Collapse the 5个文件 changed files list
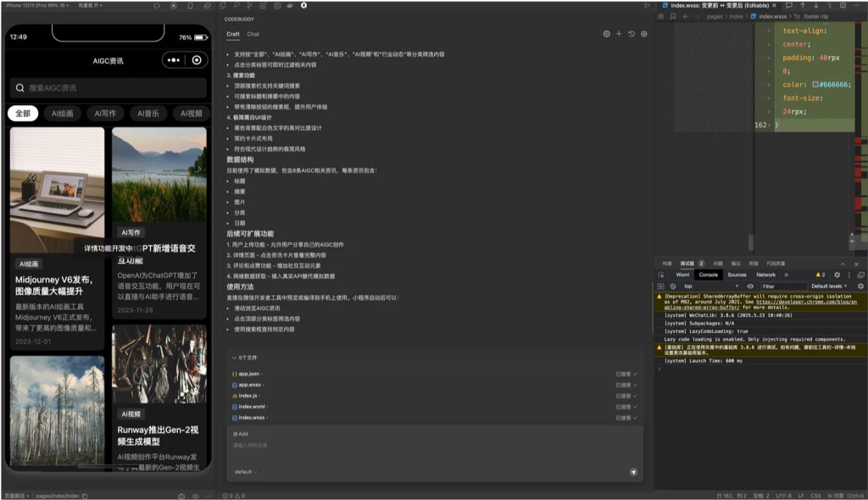This screenshot has width=868, height=500. click(x=244, y=358)
